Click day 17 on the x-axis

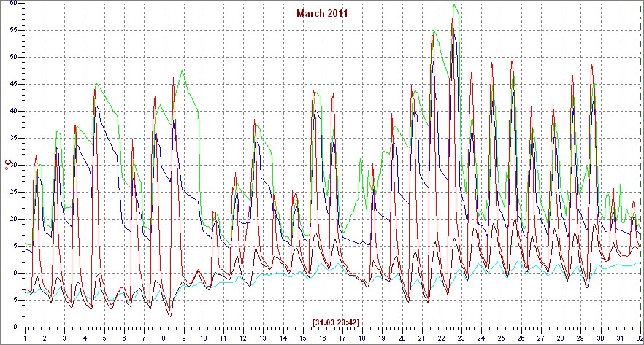pyautogui.click(x=342, y=338)
